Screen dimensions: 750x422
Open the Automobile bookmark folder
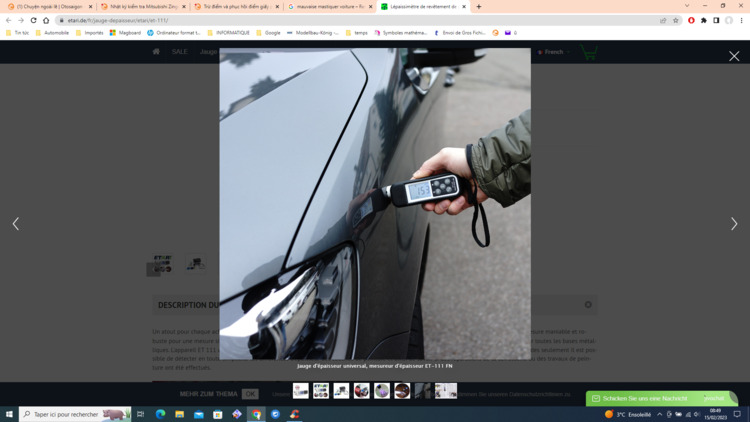pos(52,33)
